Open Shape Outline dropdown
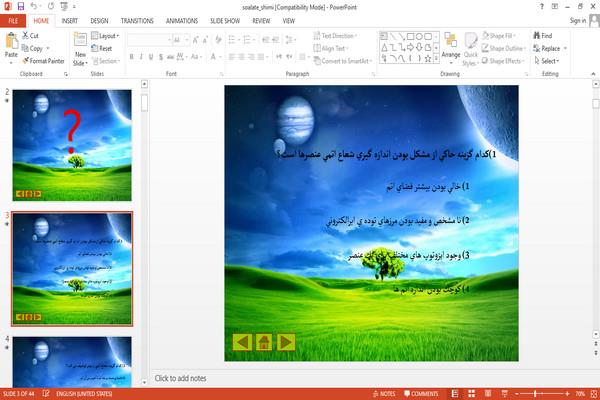The image size is (600, 400). tap(504, 48)
